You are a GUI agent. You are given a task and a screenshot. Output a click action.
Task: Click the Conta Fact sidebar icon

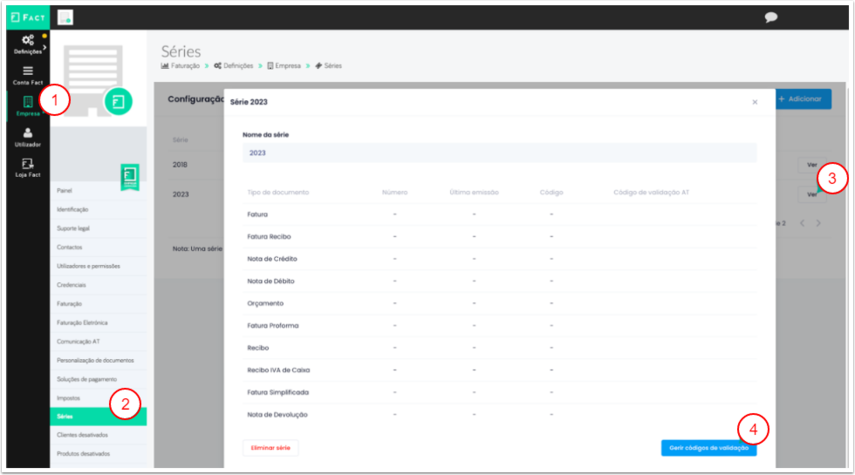click(x=27, y=74)
